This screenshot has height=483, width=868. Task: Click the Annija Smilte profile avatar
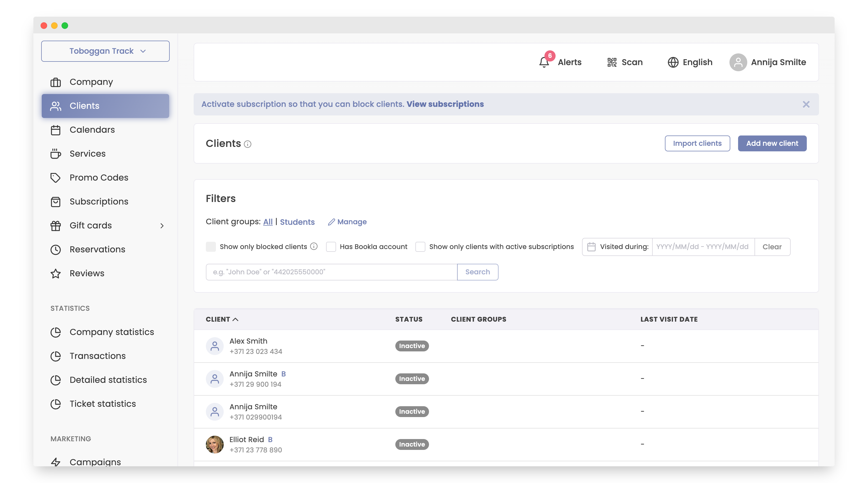coord(738,62)
